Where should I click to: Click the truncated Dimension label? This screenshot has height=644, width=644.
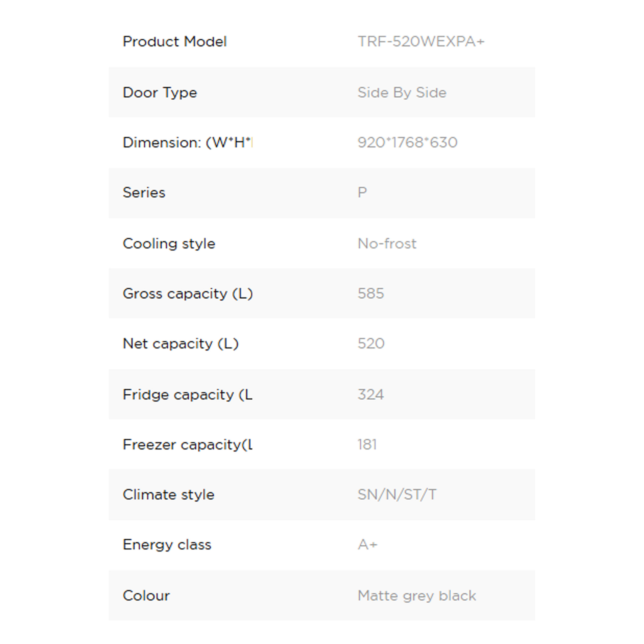pos(188,143)
